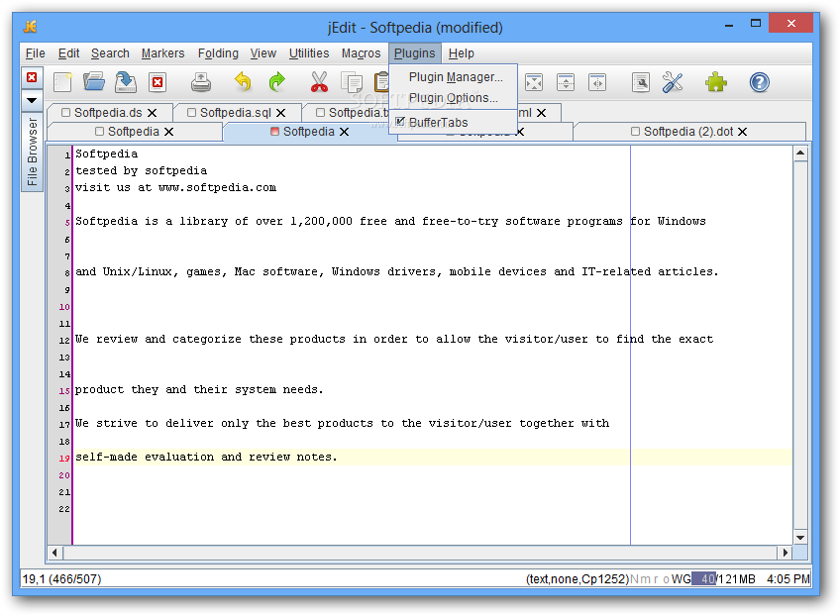Click the jEdit logo in title bar

[x=31, y=27]
